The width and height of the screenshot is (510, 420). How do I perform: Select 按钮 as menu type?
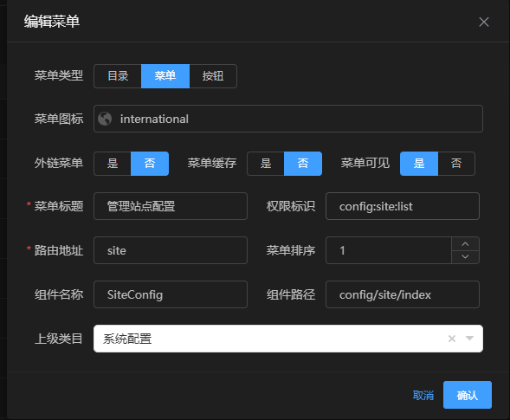pyautogui.click(x=213, y=76)
